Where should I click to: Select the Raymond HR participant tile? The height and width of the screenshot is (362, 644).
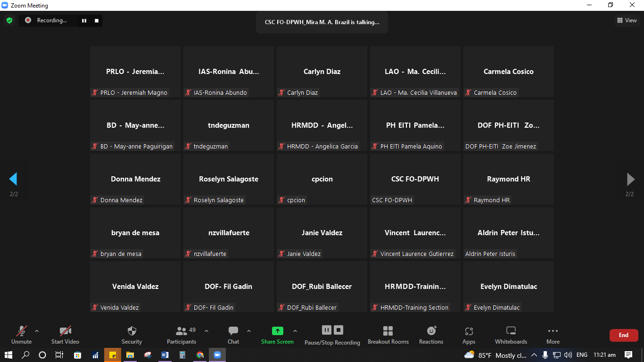(x=509, y=179)
